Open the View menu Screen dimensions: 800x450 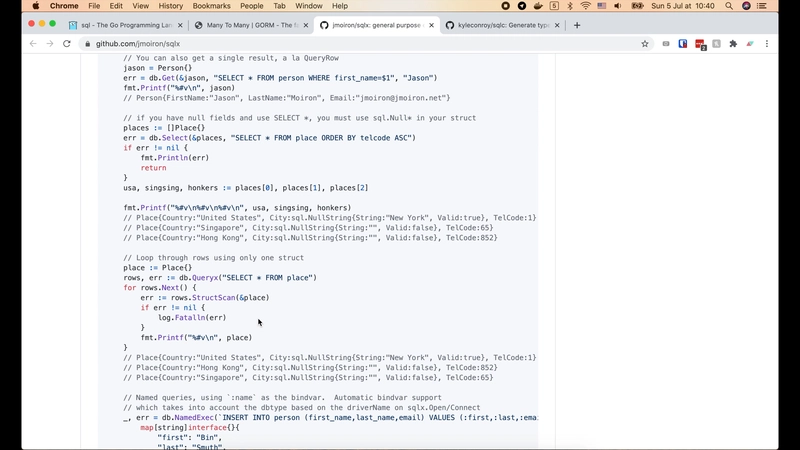point(140,6)
